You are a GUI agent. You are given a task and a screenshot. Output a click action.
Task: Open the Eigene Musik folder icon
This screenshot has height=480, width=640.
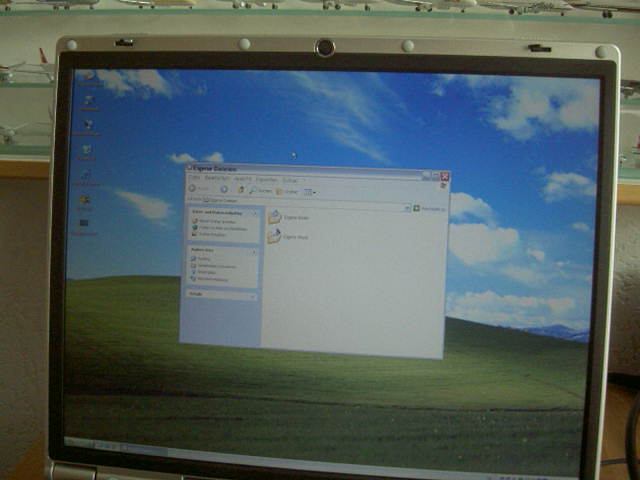click(x=274, y=236)
